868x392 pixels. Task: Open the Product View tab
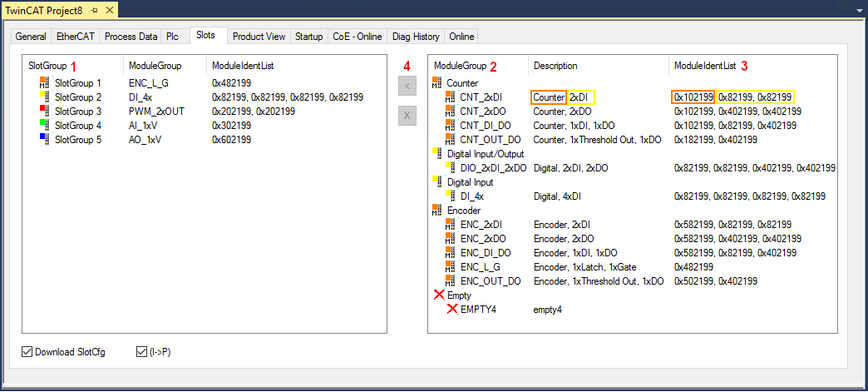(x=259, y=37)
